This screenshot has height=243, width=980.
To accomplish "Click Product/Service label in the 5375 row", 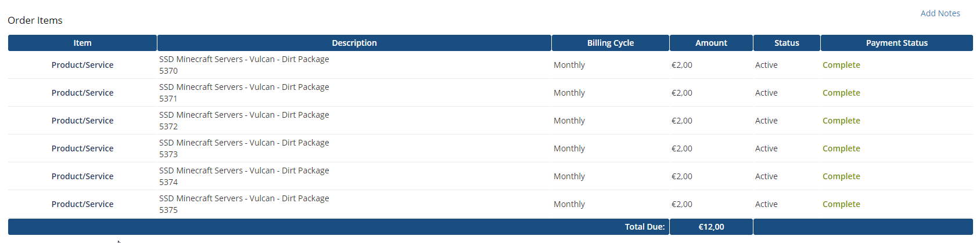I will [x=82, y=204].
